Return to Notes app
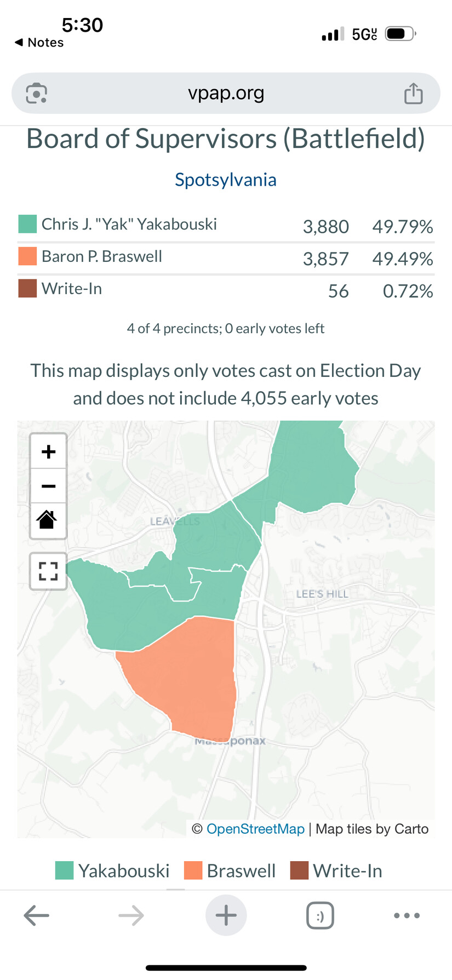452x980 pixels. tap(39, 43)
